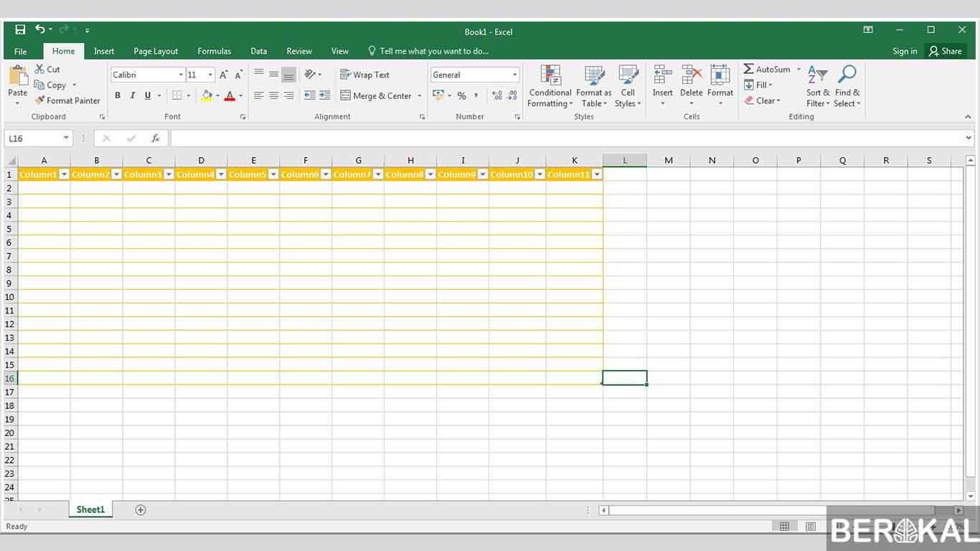The width and height of the screenshot is (980, 551).
Task: Click the Center alignment toggle
Action: coord(273,95)
